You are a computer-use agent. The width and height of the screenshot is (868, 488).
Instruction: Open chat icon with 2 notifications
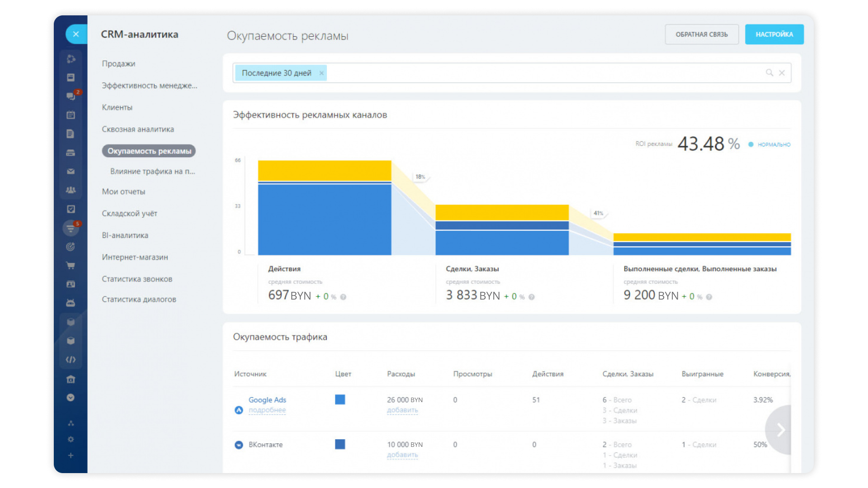tap(71, 96)
